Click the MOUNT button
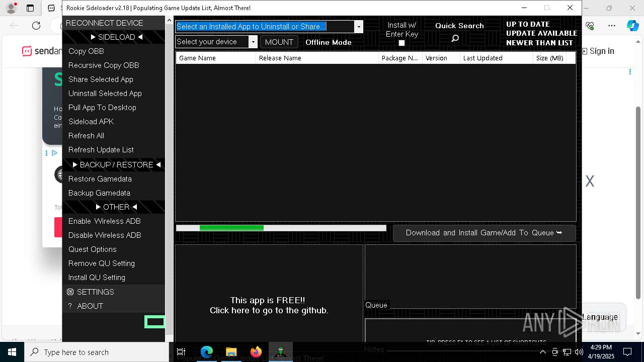This screenshot has height=362, width=644. coord(279,42)
